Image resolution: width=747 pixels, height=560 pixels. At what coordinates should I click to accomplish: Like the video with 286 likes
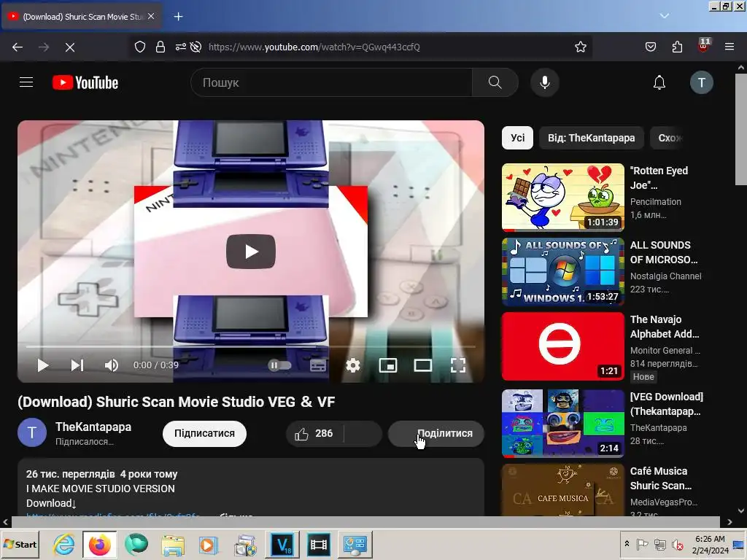tap(314, 433)
